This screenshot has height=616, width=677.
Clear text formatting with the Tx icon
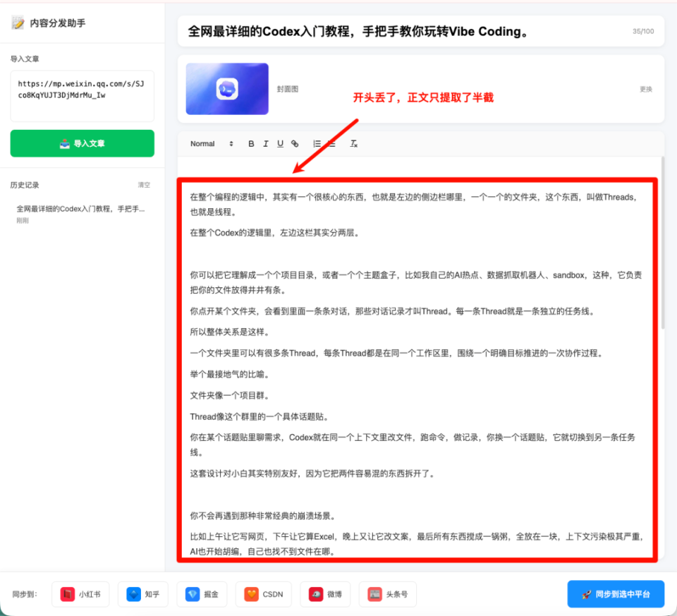[353, 143]
